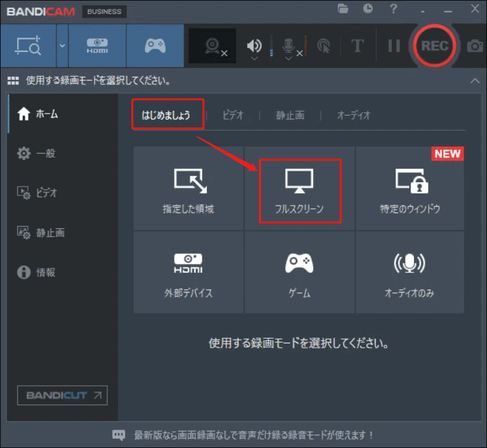Toggle the text overlay T icon
The width and height of the screenshot is (487, 448).
click(357, 46)
